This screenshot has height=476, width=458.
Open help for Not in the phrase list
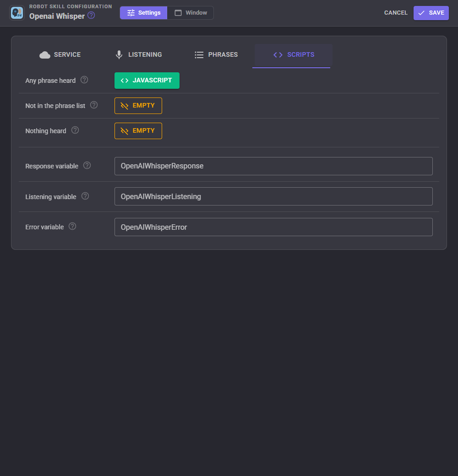[x=94, y=105]
